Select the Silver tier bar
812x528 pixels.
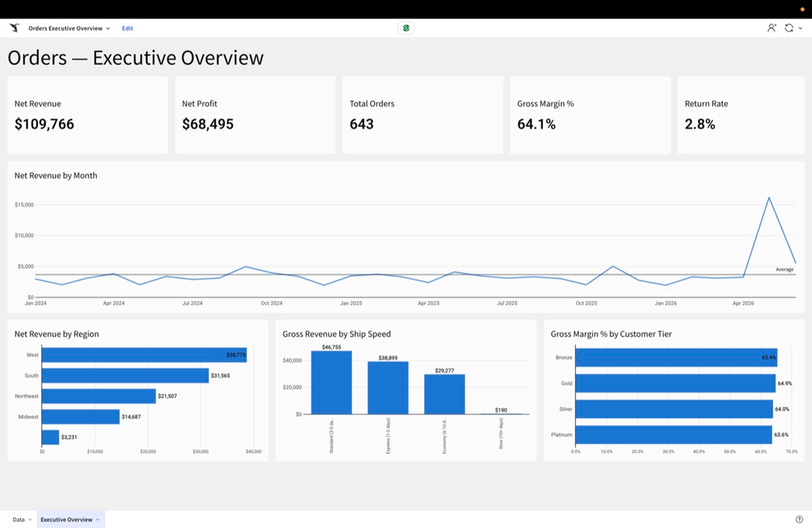[x=674, y=409]
